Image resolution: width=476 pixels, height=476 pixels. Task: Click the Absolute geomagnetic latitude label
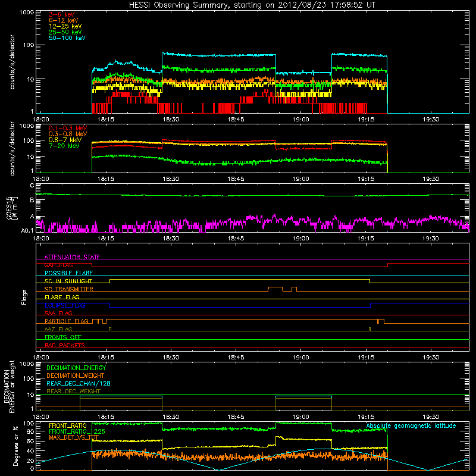411,425
